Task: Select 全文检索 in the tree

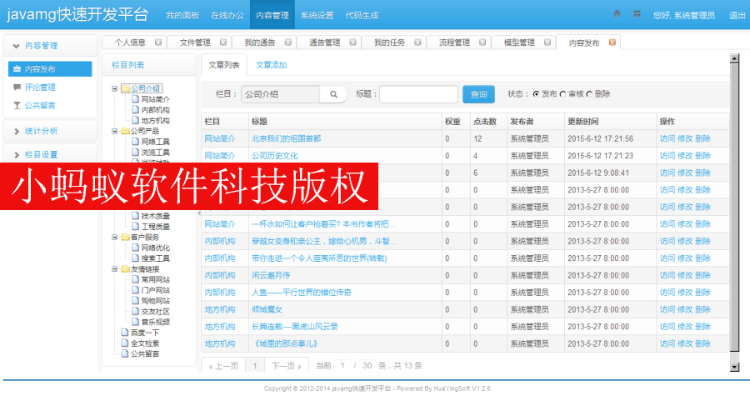Action: click(x=145, y=343)
